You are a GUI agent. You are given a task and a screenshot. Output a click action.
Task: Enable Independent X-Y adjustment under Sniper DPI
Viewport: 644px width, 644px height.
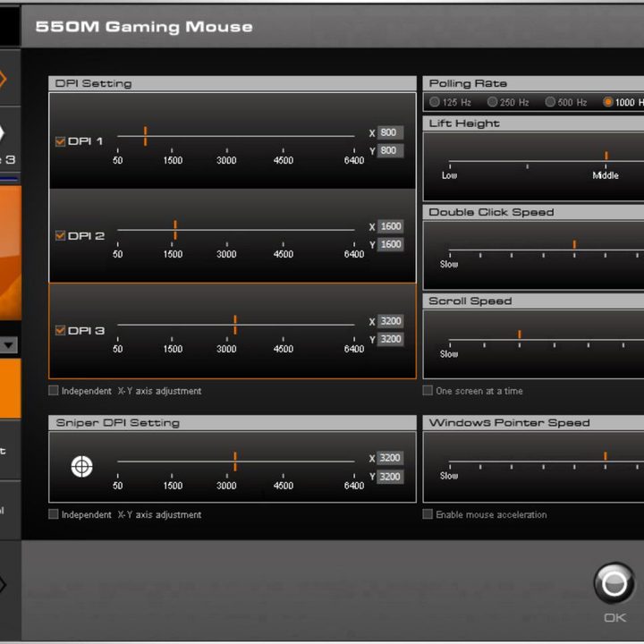[54, 514]
